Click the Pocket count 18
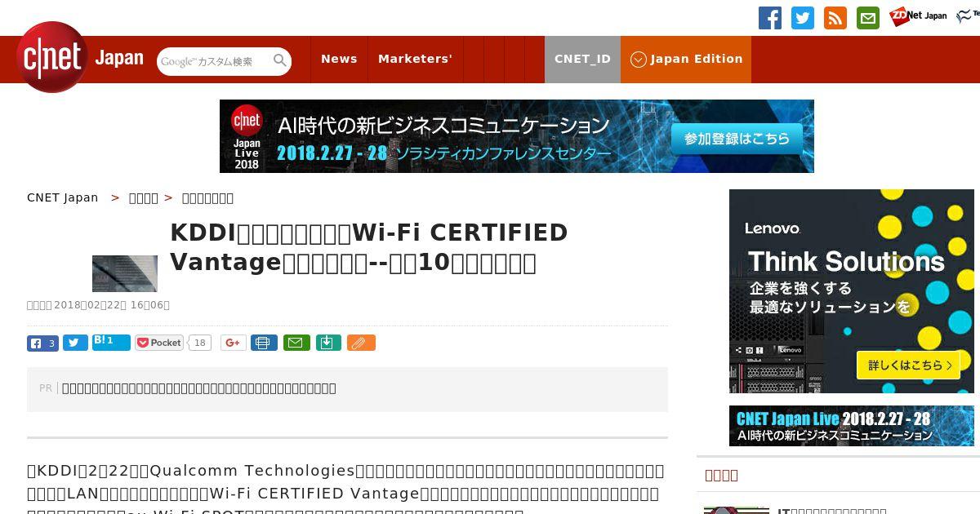This screenshot has height=514, width=980. 199,343
